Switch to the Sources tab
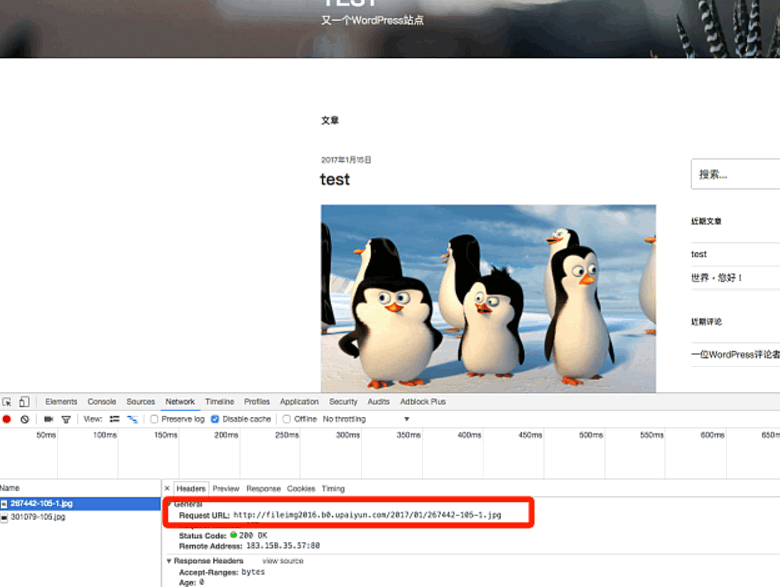The image size is (780, 587). [141, 402]
